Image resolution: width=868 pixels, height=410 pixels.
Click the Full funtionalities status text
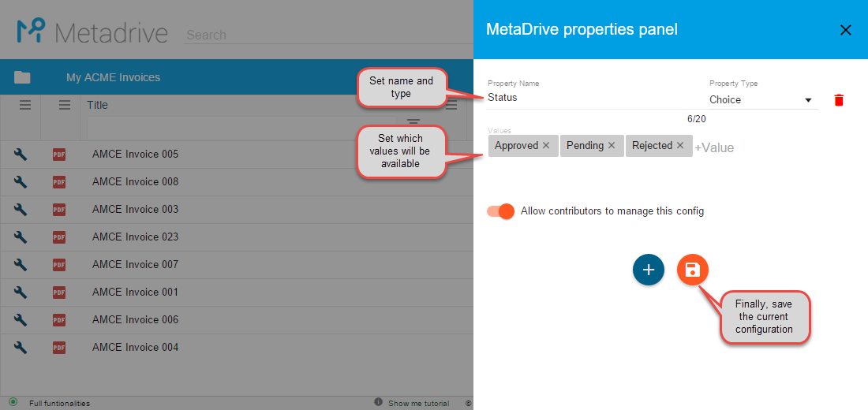click(59, 404)
